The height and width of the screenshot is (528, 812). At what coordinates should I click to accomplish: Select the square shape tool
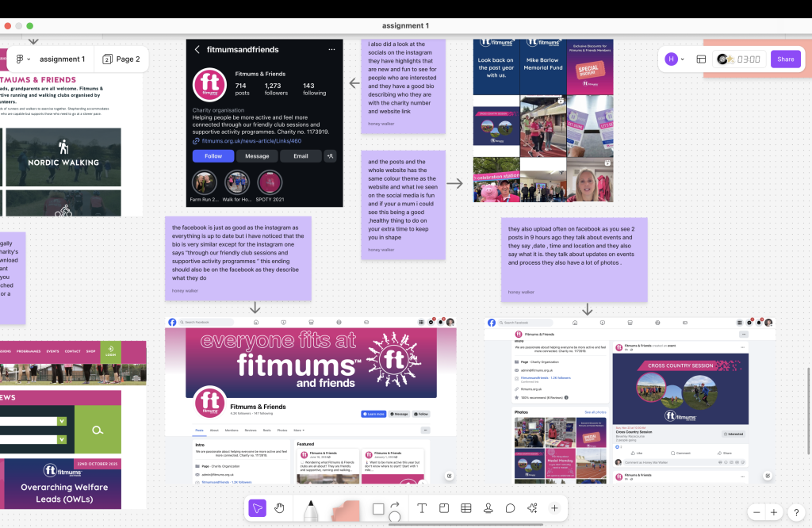378,508
